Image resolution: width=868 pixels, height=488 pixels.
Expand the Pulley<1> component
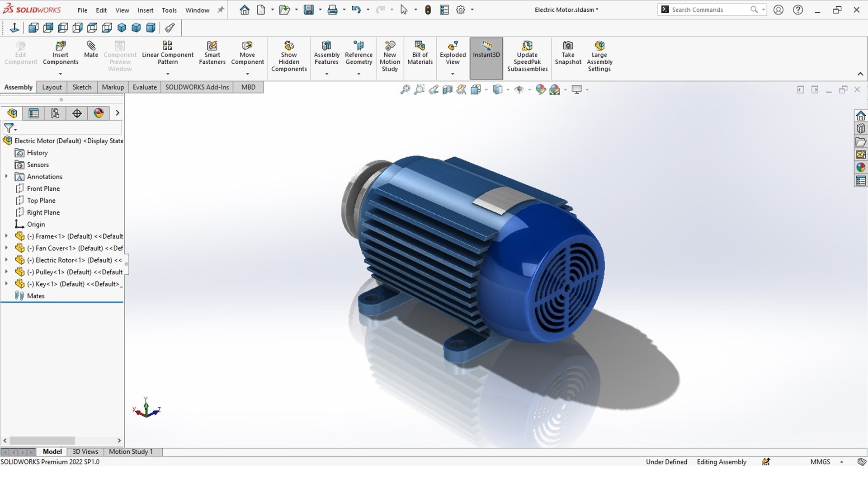click(6, 272)
